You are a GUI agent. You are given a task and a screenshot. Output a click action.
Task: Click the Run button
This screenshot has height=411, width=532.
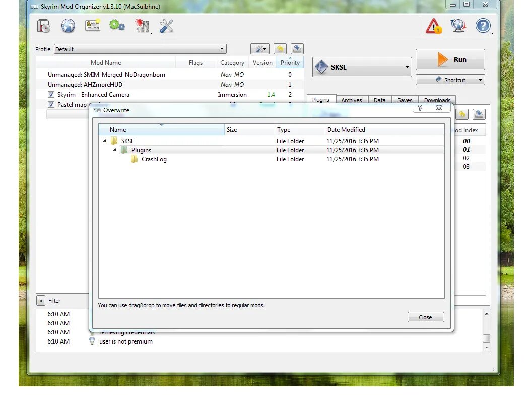(450, 59)
